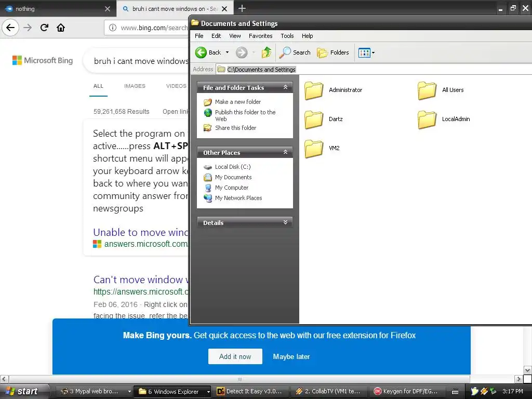The width and height of the screenshot is (532, 399).
Task: Collapse the Other Places panel
Action: click(285, 152)
